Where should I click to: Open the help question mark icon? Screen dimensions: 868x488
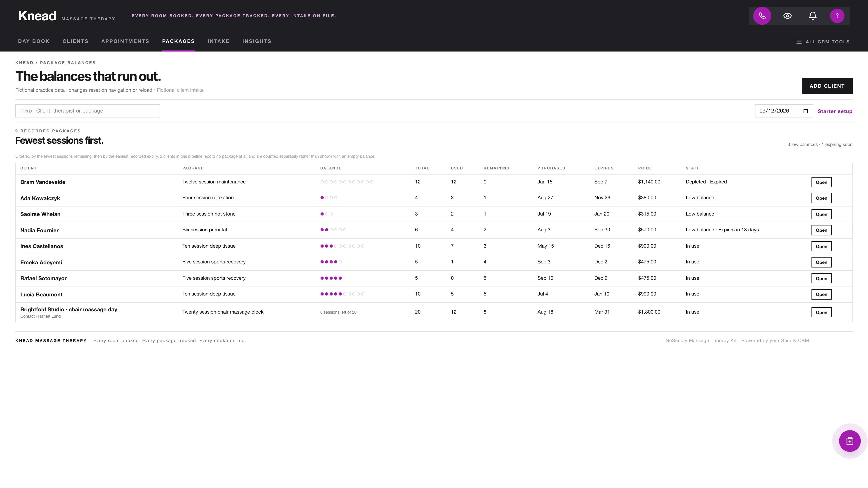click(837, 16)
